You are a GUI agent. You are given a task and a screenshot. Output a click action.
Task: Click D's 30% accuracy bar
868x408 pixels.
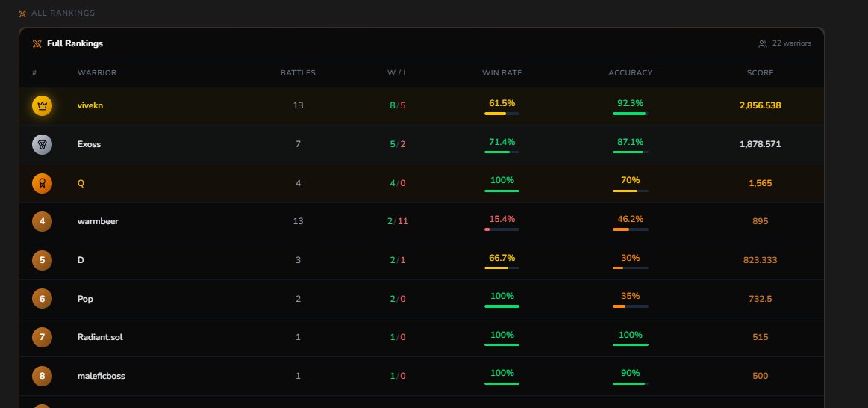tap(631, 268)
